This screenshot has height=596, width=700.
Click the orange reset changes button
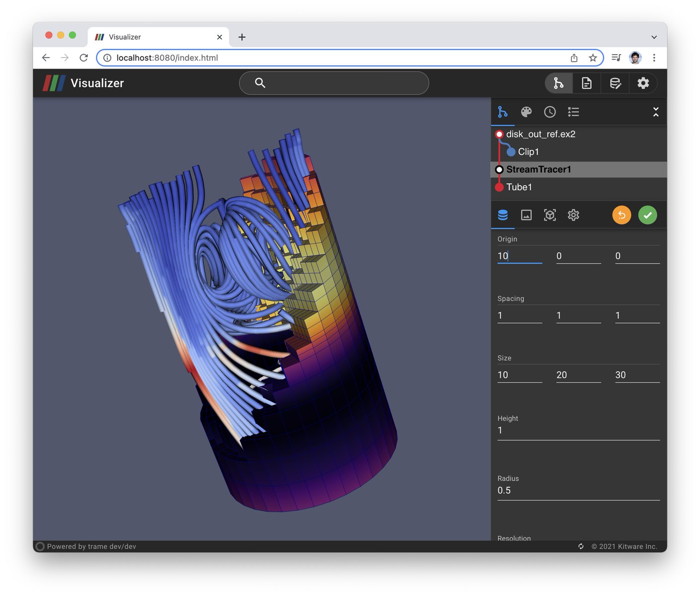pos(622,215)
